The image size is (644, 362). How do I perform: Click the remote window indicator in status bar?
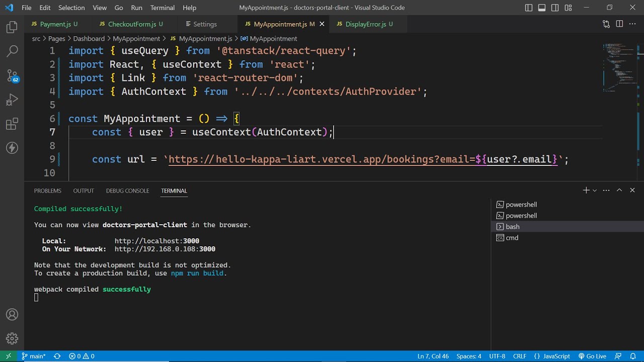point(8,356)
